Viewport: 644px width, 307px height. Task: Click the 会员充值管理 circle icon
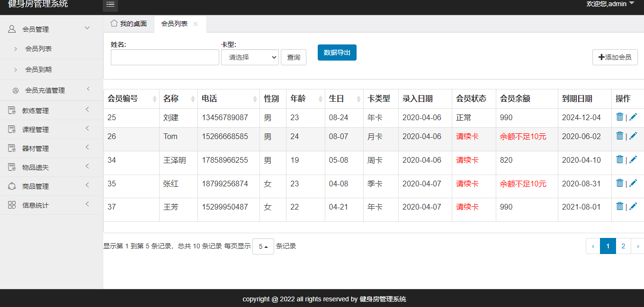pos(16,90)
